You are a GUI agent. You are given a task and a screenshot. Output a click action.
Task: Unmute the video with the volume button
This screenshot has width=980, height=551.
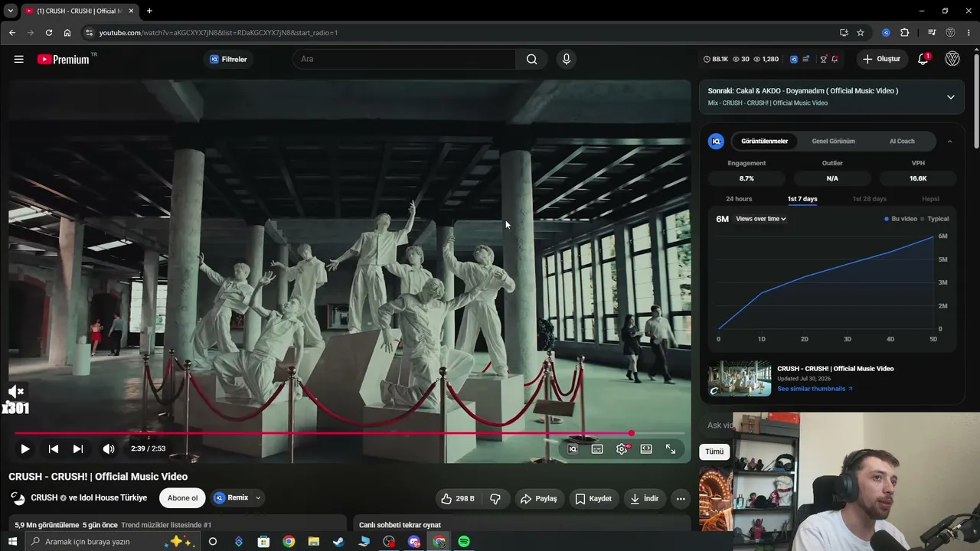point(109,449)
